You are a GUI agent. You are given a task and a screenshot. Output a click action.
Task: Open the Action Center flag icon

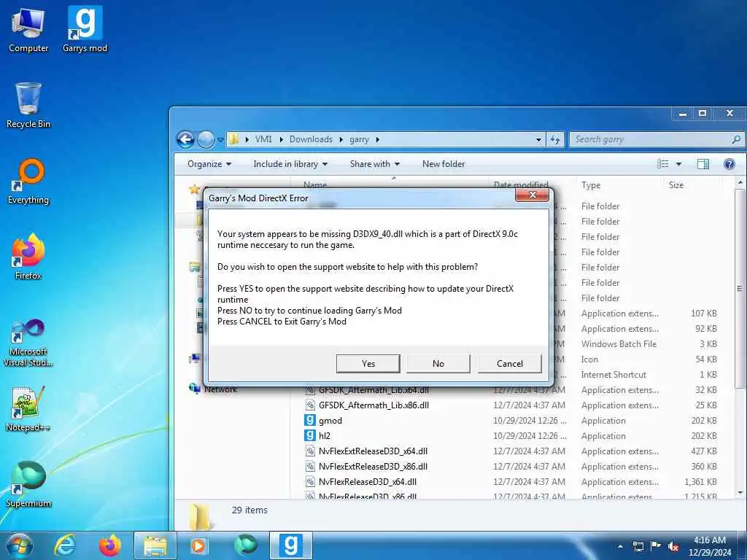click(656, 546)
